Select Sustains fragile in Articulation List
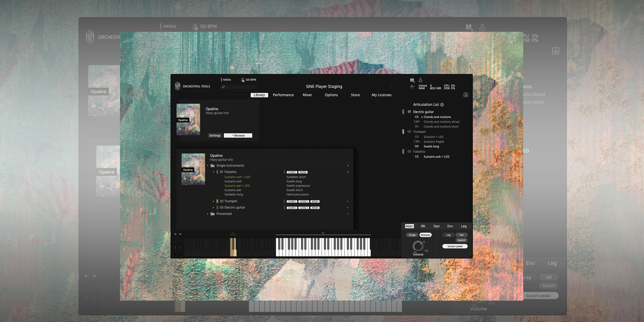Image resolution: width=644 pixels, height=322 pixels. 433,142
